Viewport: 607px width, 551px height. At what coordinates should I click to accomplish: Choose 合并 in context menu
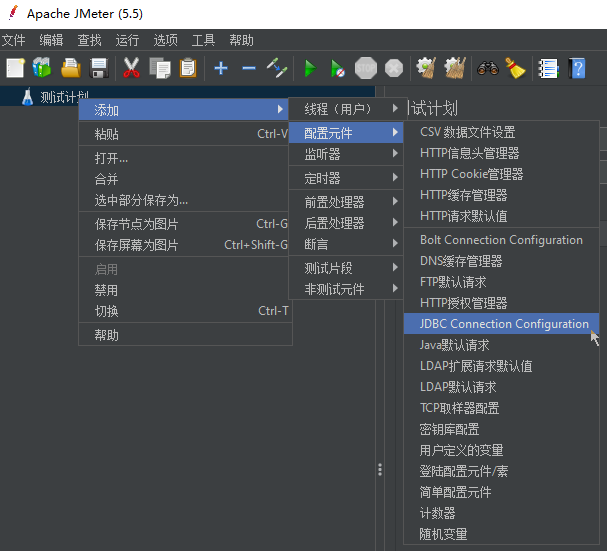coord(185,179)
